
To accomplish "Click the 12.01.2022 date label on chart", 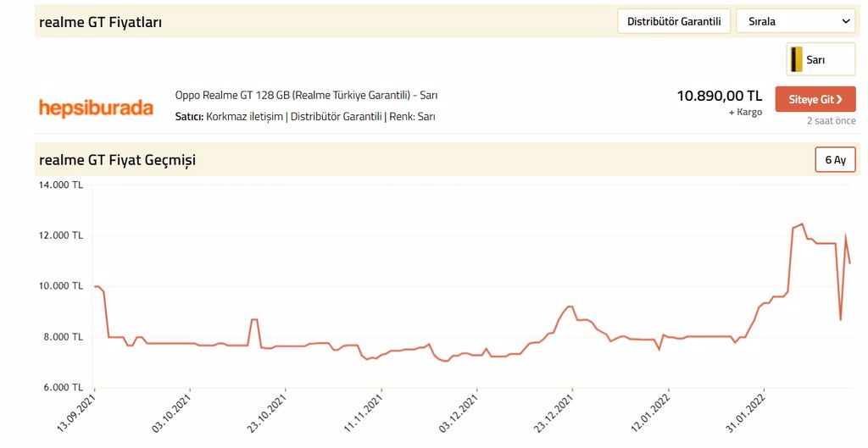I will (651, 413).
